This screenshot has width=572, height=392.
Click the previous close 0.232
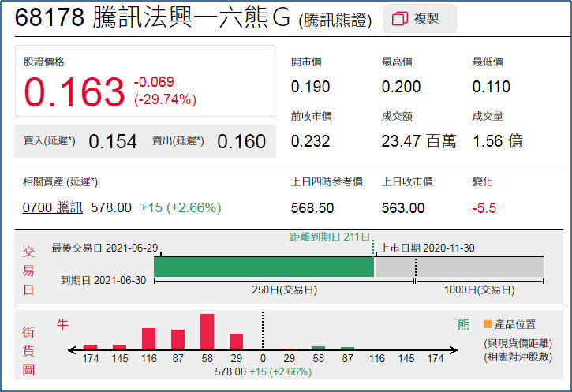[x=310, y=141]
